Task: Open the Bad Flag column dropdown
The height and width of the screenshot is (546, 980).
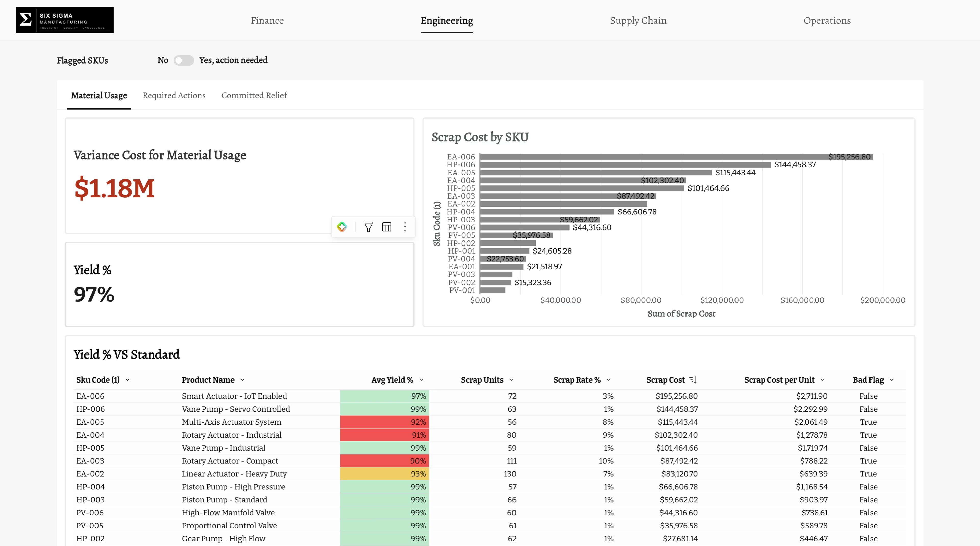Action: click(892, 380)
